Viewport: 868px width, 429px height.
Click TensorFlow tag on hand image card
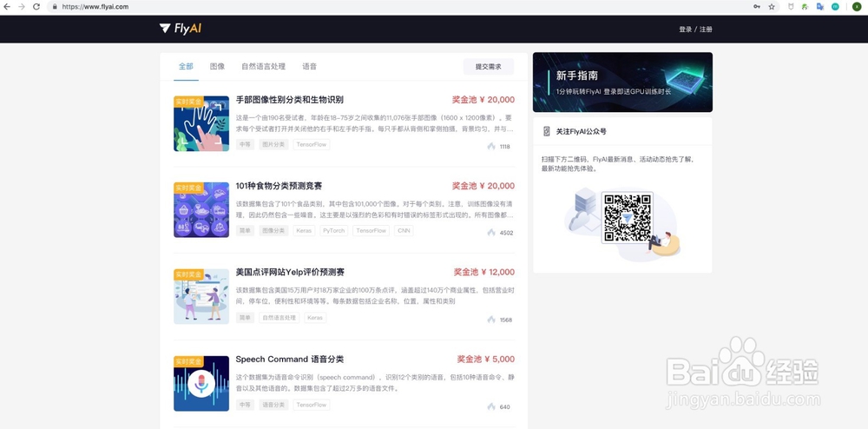[x=312, y=144]
